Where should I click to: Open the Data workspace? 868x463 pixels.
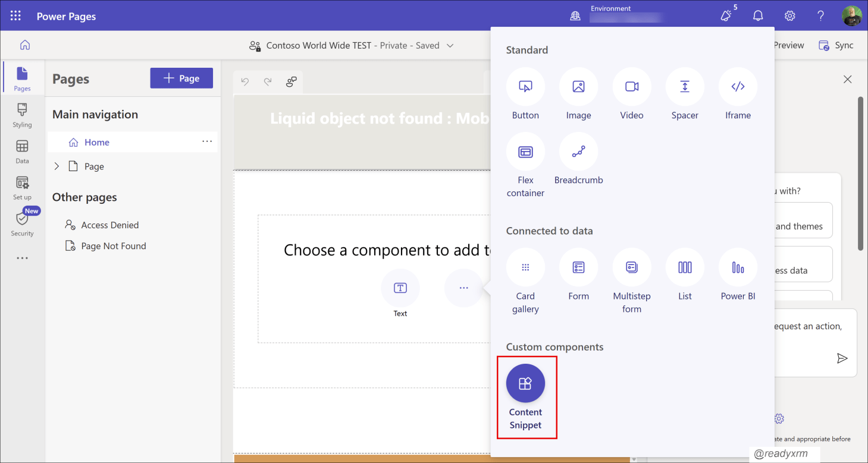[x=22, y=152]
